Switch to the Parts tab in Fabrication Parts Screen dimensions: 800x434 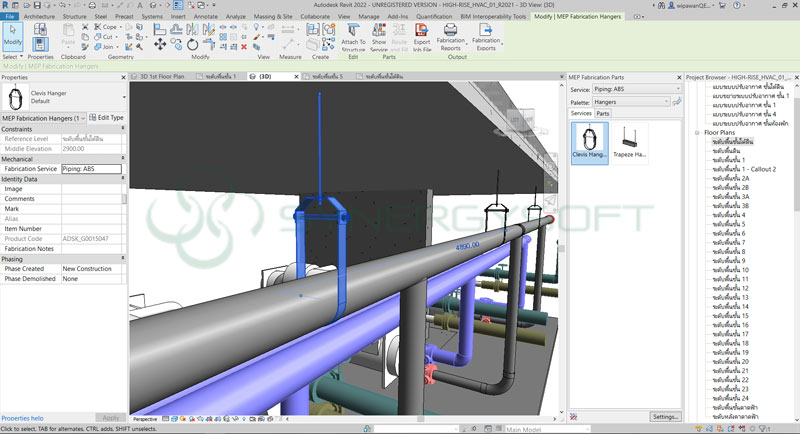[x=605, y=113]
